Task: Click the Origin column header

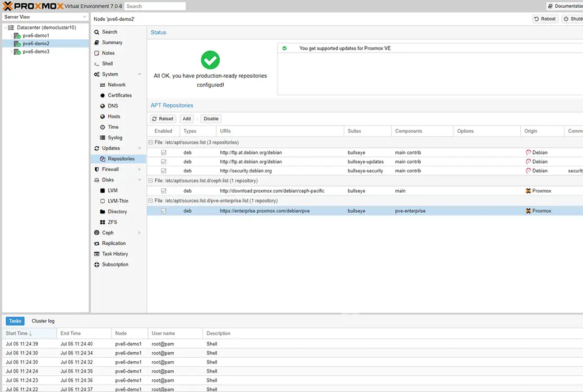Action: coord(542,131)
